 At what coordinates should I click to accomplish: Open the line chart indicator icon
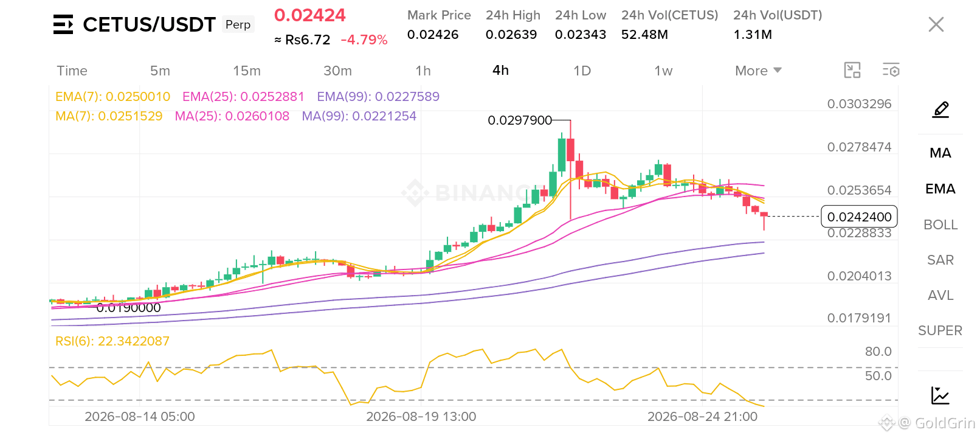click(x=940, y=395)
